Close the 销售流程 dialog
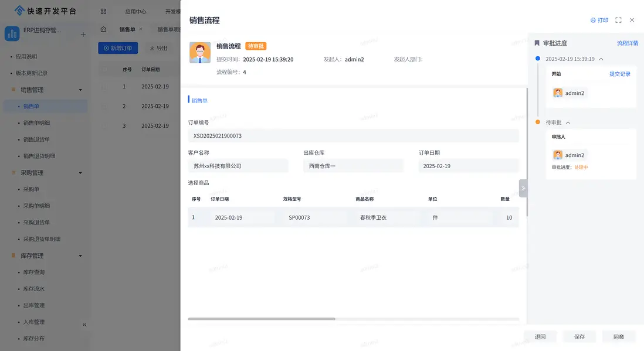This screenshot has height=351, width=644. 632,20
